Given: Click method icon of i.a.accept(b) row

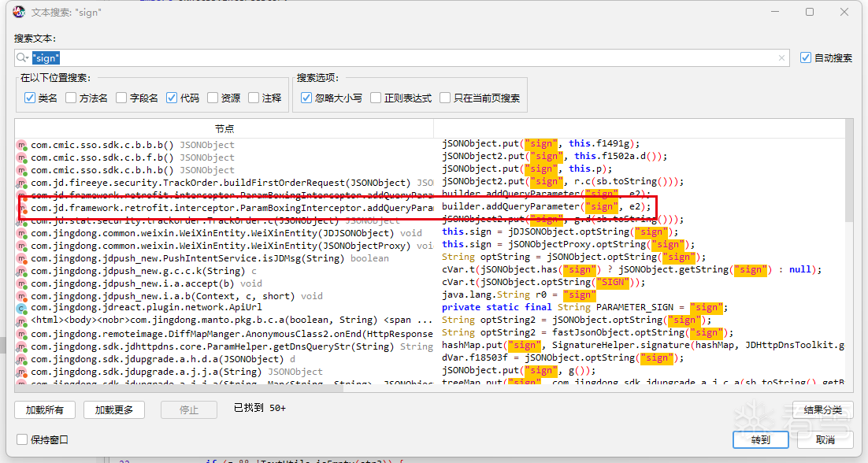Looking at the screenshot, I should point(21,283).
